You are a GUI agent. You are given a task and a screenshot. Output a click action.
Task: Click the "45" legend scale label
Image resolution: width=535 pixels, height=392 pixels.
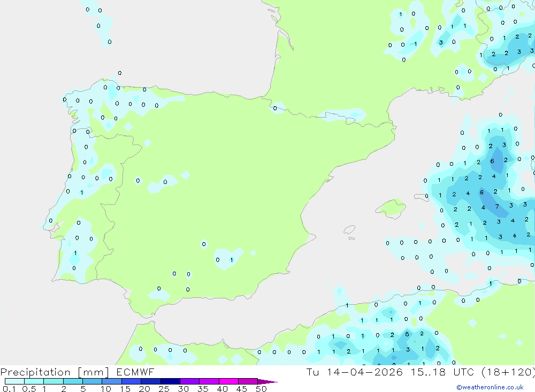[242, 389]
